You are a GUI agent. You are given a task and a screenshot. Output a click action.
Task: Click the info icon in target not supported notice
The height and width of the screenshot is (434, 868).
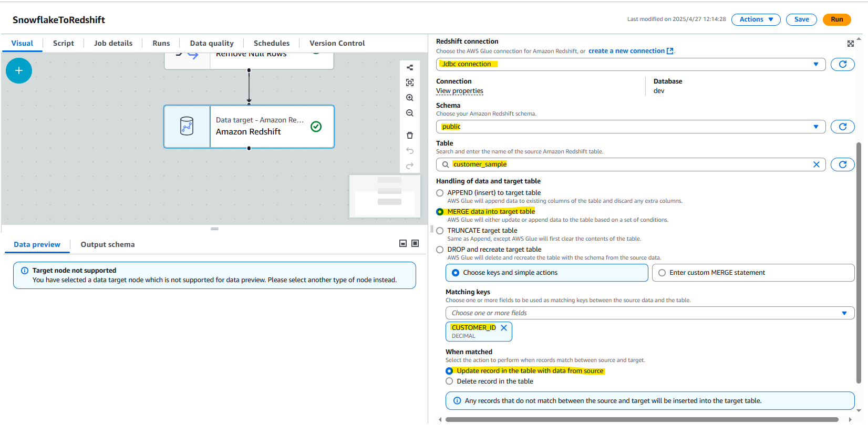[x=25, y=271]
